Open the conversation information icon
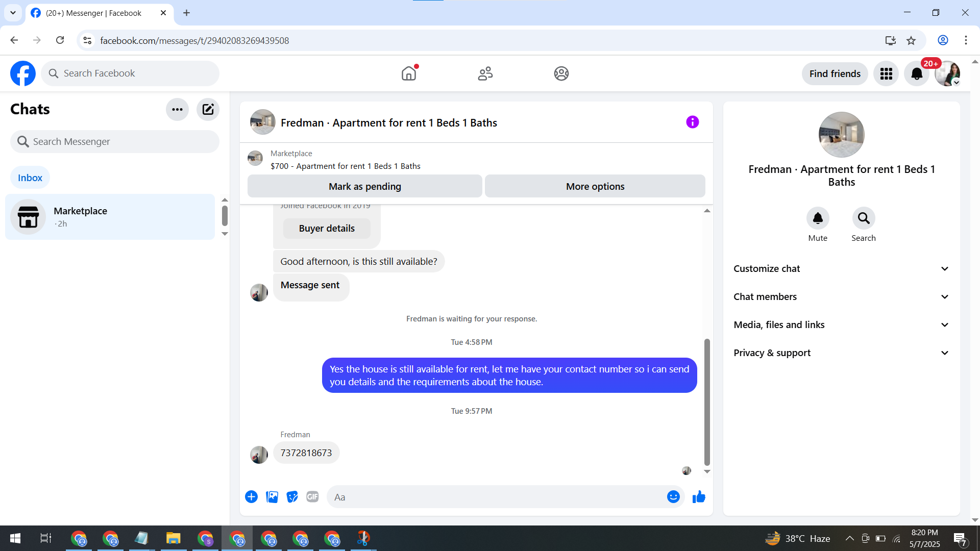Screen dimensions: 980x551 click(692, 122)
